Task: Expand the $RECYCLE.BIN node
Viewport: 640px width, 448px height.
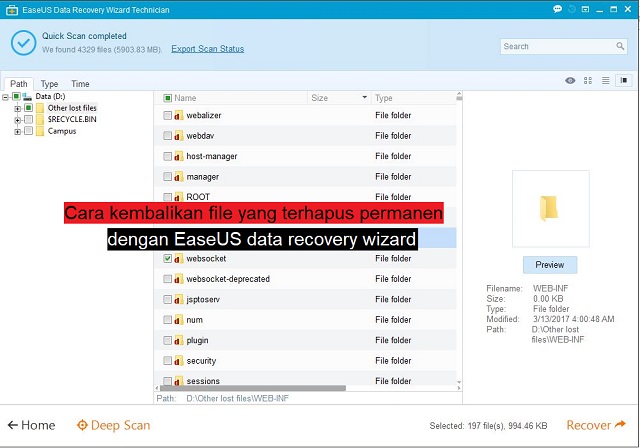Action: (17, 120)
